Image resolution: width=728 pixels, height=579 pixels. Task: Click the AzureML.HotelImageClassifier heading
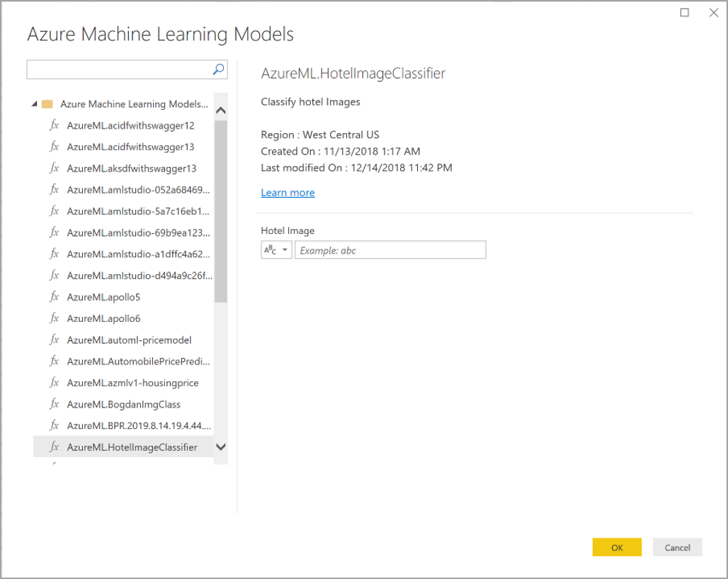[353, 74]
